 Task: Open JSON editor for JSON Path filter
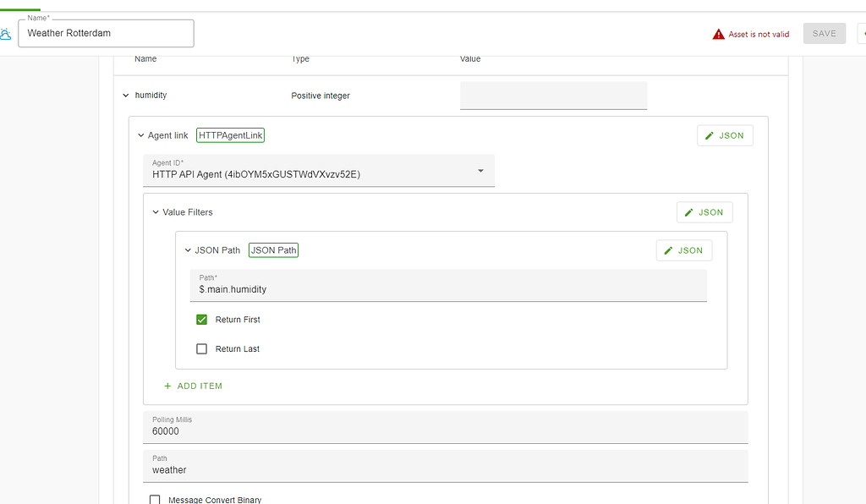click(x=683, y=250)
